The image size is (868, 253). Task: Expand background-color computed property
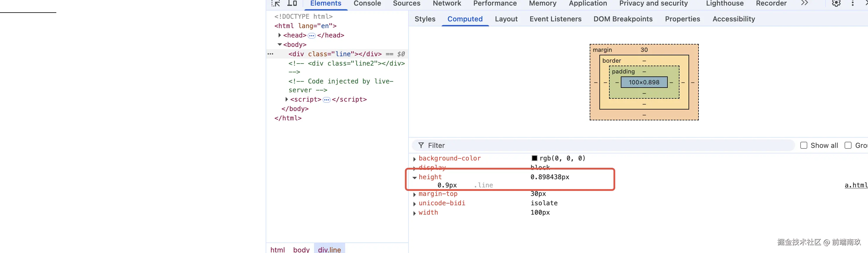pyautogui.click(x=414, y=159)
